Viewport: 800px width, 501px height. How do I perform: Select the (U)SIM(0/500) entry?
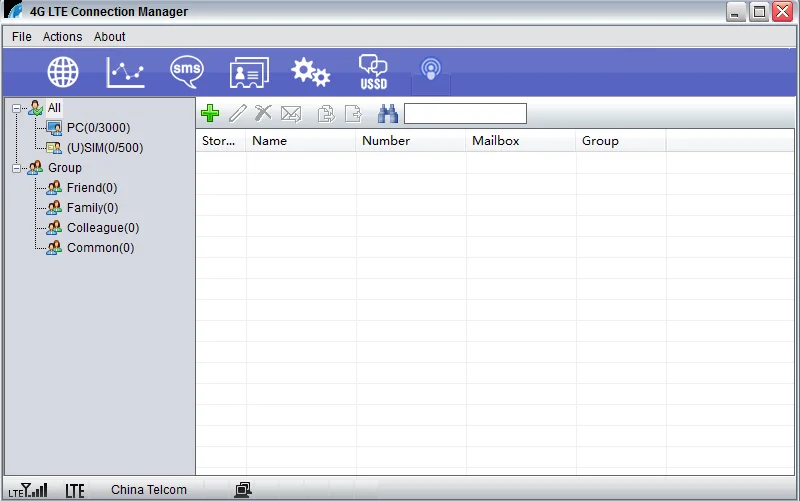[104, 148]
